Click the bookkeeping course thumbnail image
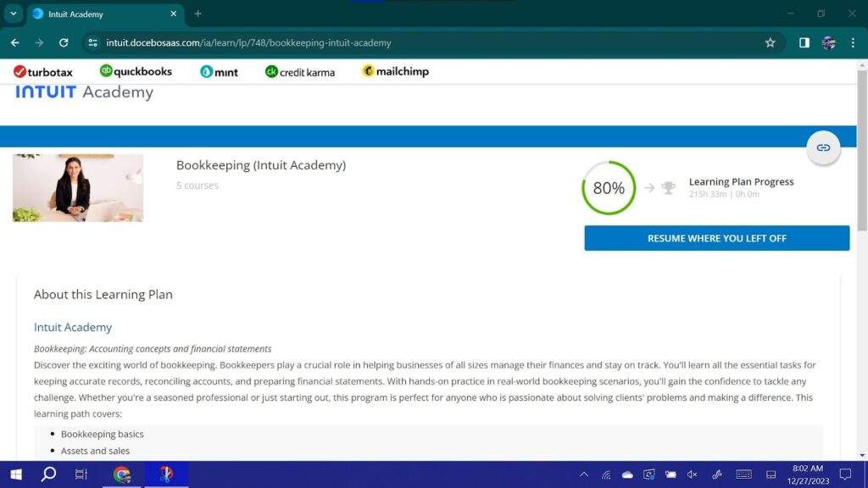 [78, 188]
